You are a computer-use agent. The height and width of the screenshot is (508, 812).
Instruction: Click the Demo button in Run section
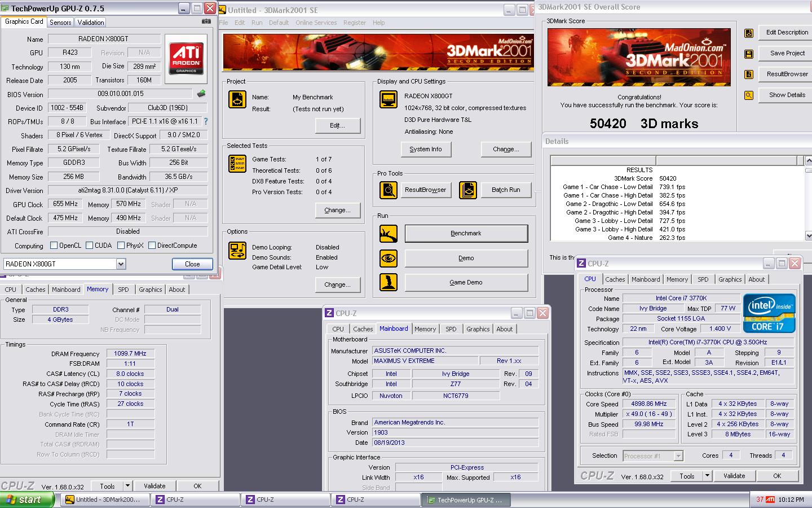(466, 258)
